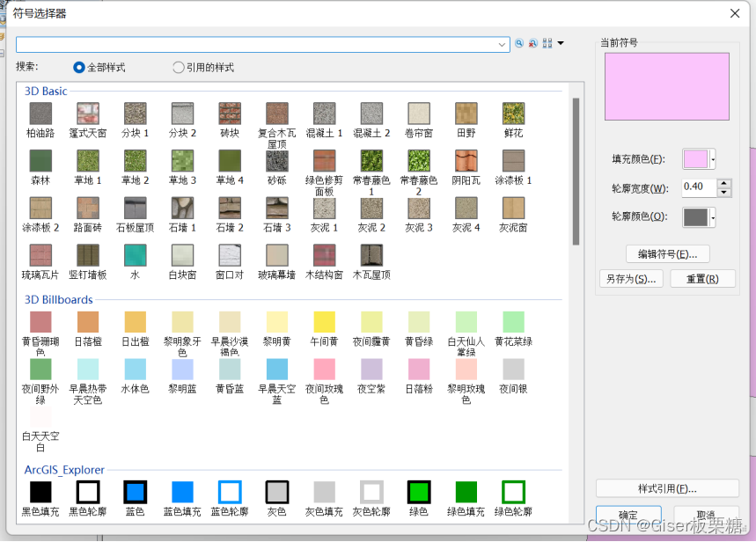Select the 引用的样式 radio button
The width and height of the screenshot is (756, 542).
[x=179, y=68]
